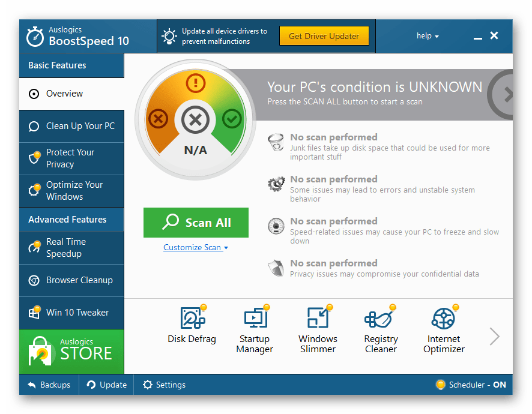Go to Protect Your Privacy
The image size is (532, 414).
pos(71,158)
